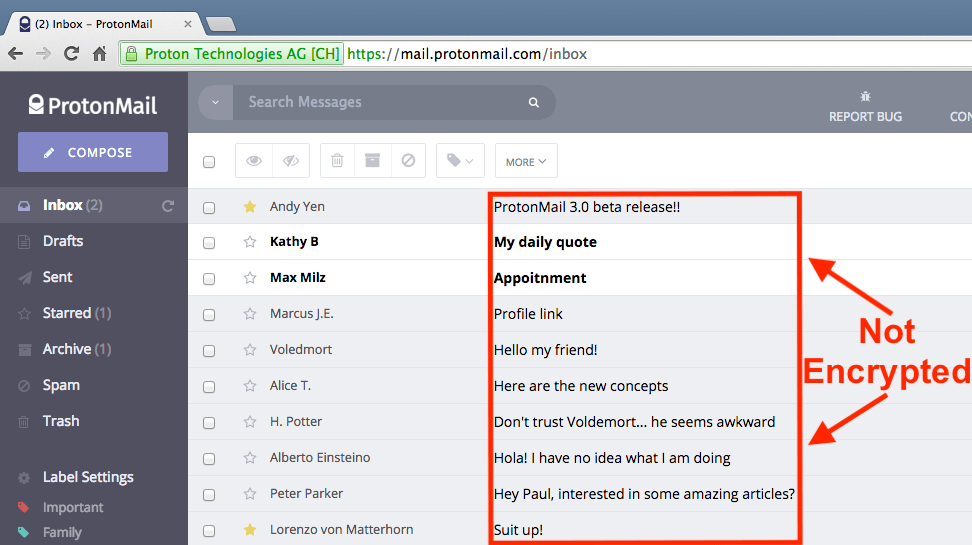Star the Voledmort message
The height and width of the screenshot is (545, 972).
[x=250, y=350]
